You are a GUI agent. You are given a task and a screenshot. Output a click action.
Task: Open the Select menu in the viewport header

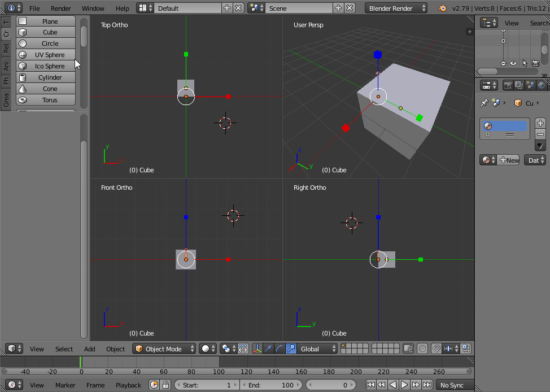coord(64,349)
